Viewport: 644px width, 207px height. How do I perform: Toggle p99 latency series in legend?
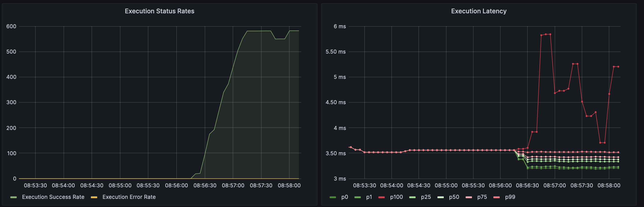click(510, 197)
